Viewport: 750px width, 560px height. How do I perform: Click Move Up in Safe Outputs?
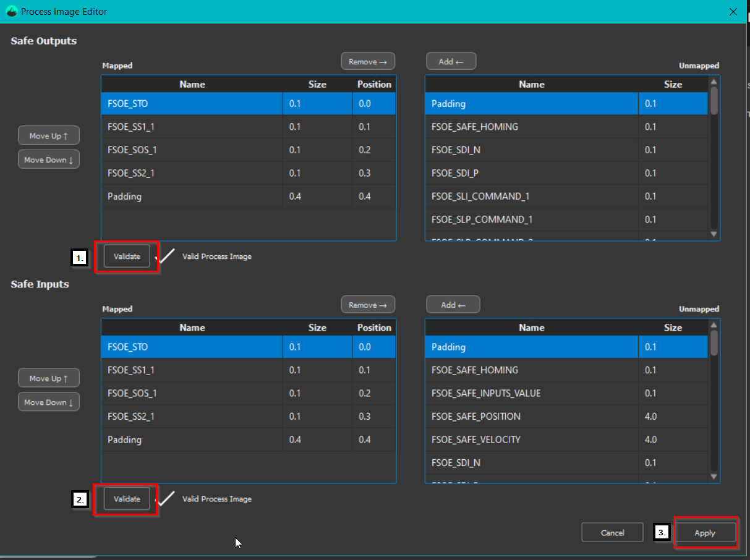click(49, 135)
